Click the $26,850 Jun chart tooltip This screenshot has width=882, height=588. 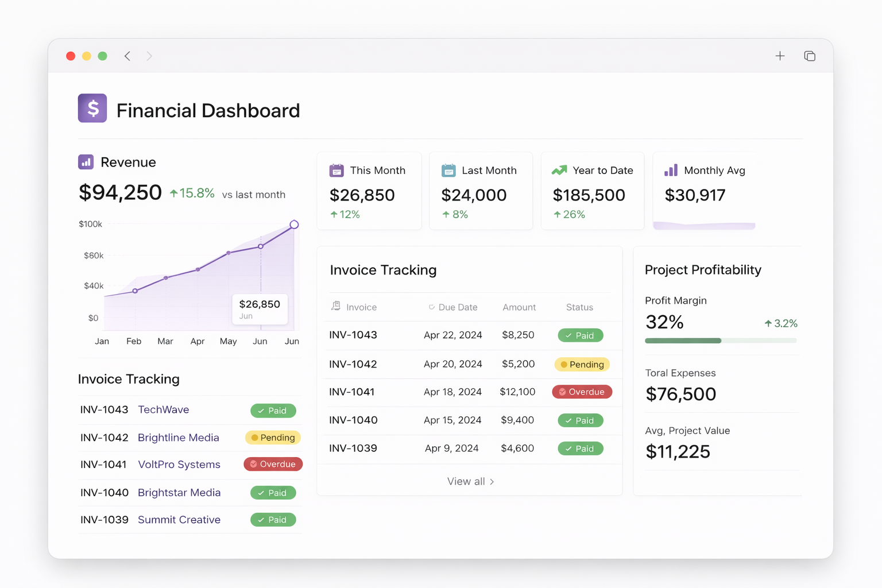tap(260, 309)
